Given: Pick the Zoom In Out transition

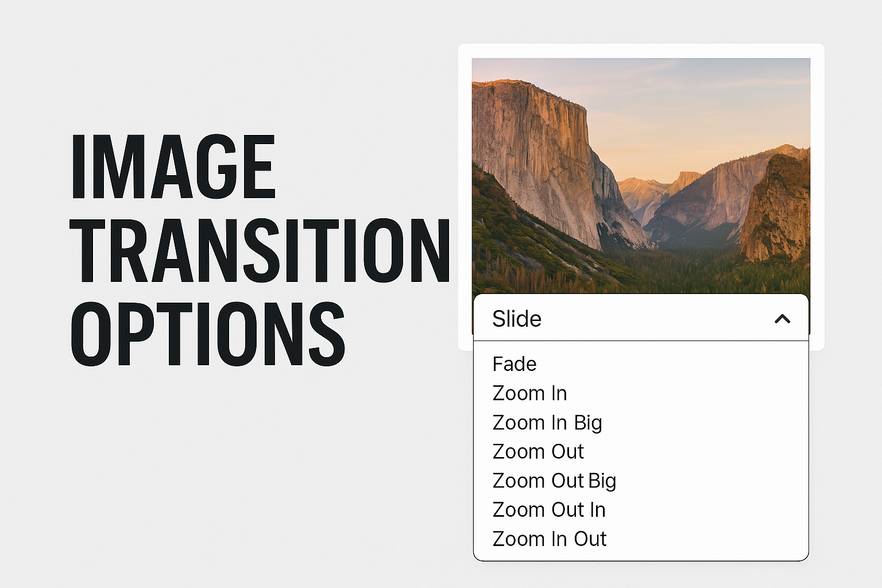Looking at the screenshot, I should 550,539.
